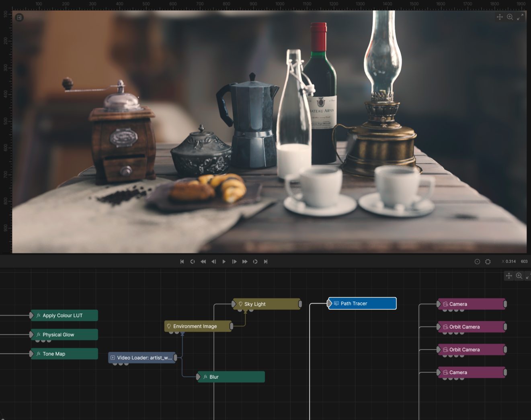This screenshot has height=420, width=531.
Task: Click the rewind button
Action: point(203,261)
